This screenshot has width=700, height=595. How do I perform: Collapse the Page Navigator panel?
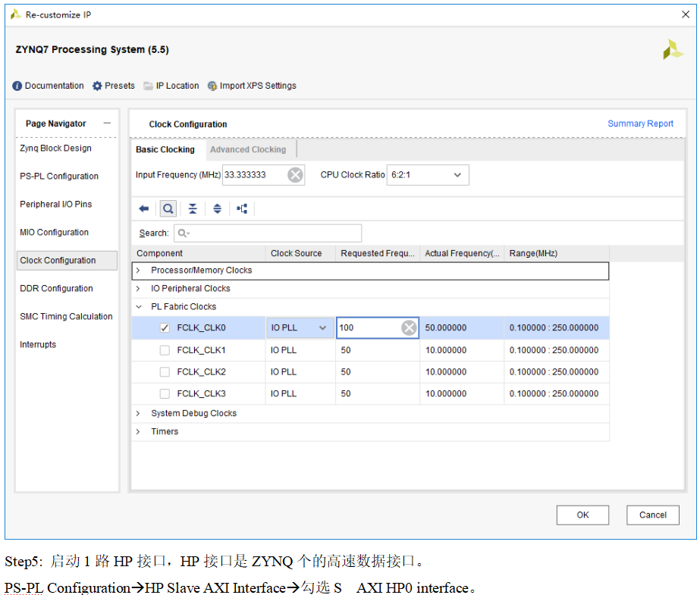[107, 123]
